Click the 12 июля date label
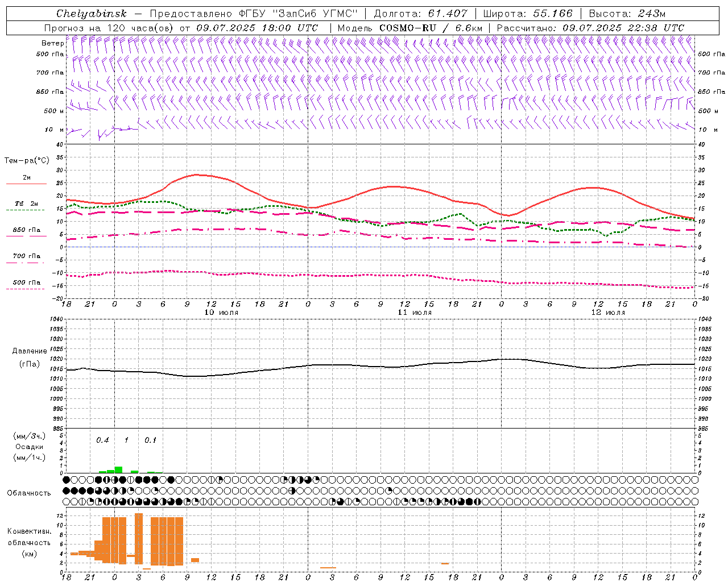Image resolution: width=728 pixels, height=582 pixels. click(608, 313)
